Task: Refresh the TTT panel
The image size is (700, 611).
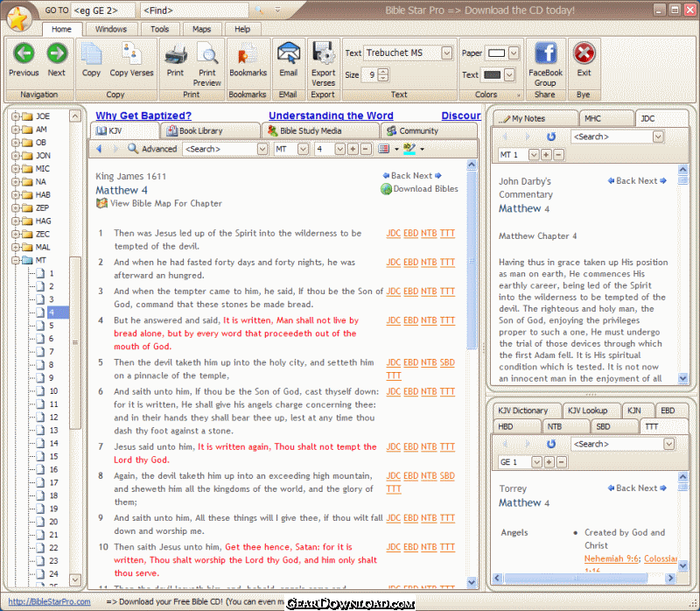Action: [551, 444]
